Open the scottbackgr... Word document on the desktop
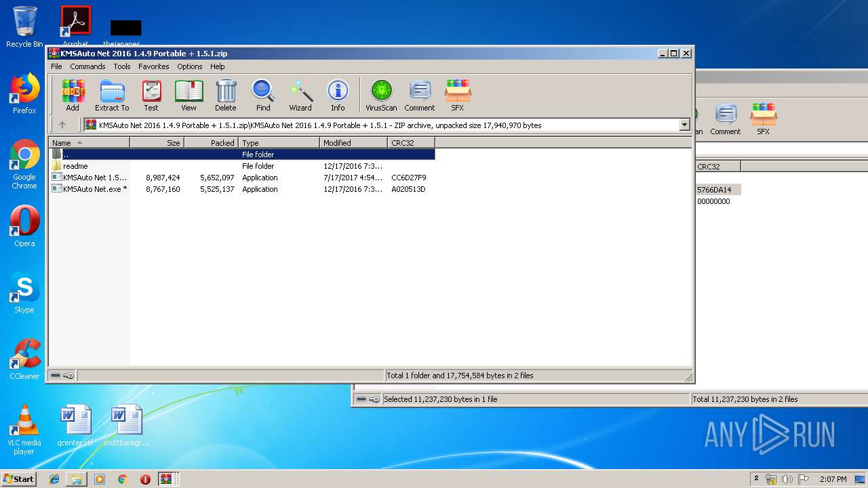This screenshot has height=488, width=868. [127, 426]
